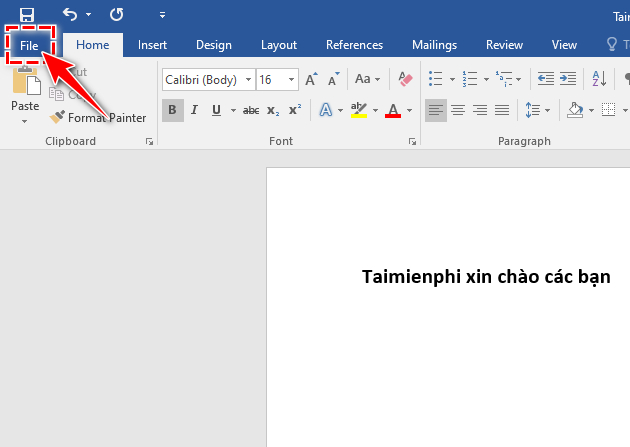The height and width of the screenshot is (447, 630).
Task: Open the line spacing dropdown arrow
Action: 547,110
